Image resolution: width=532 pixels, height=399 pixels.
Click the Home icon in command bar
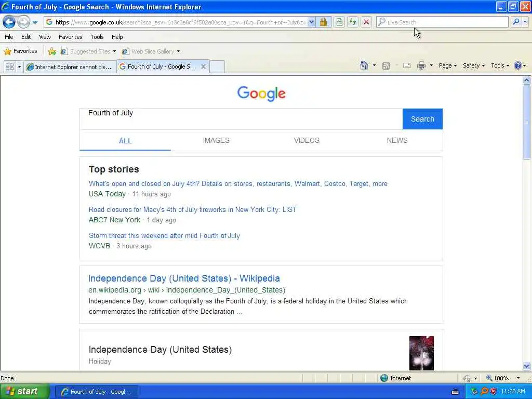coord(364,65)
